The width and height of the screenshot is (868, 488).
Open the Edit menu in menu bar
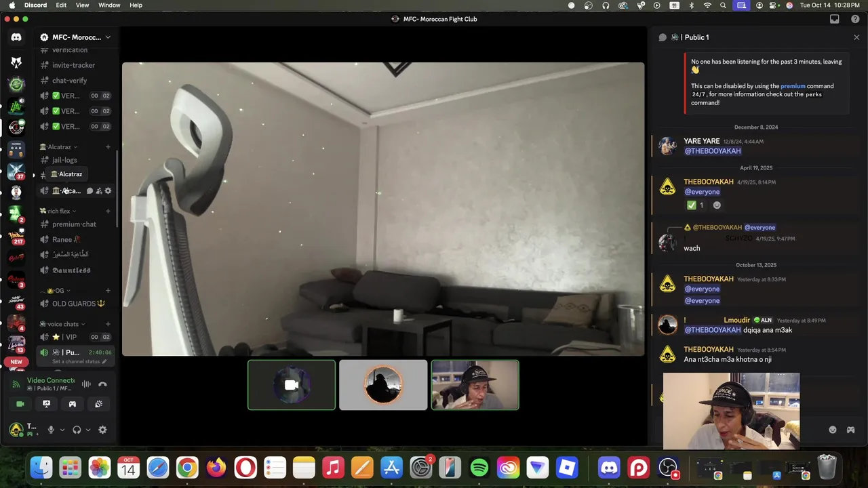[x=61, y=5]
